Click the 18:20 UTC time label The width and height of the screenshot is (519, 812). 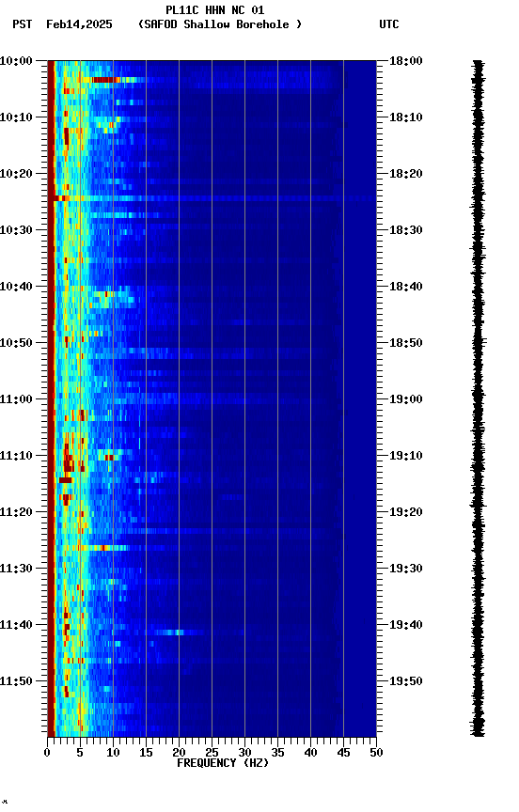tap(406, 174)
